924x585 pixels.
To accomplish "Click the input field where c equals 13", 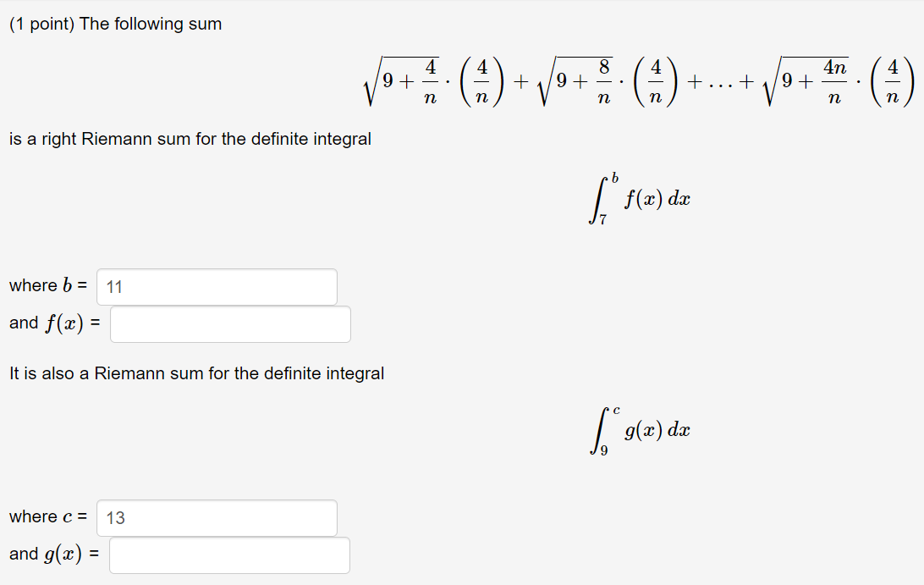I will point(217,518).
